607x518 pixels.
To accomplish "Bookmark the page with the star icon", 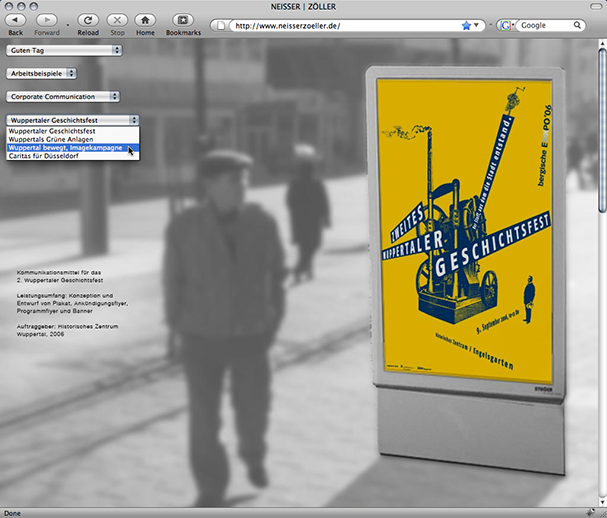I will pos(466,25).
